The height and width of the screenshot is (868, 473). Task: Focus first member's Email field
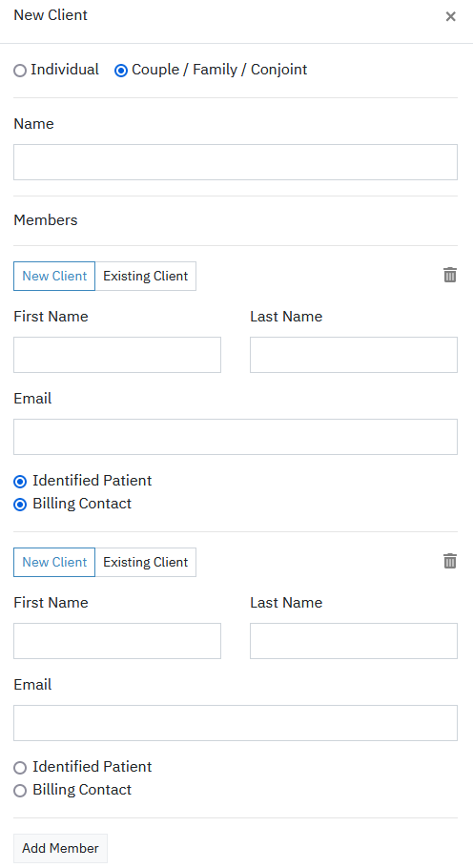(x=236, y=437)
